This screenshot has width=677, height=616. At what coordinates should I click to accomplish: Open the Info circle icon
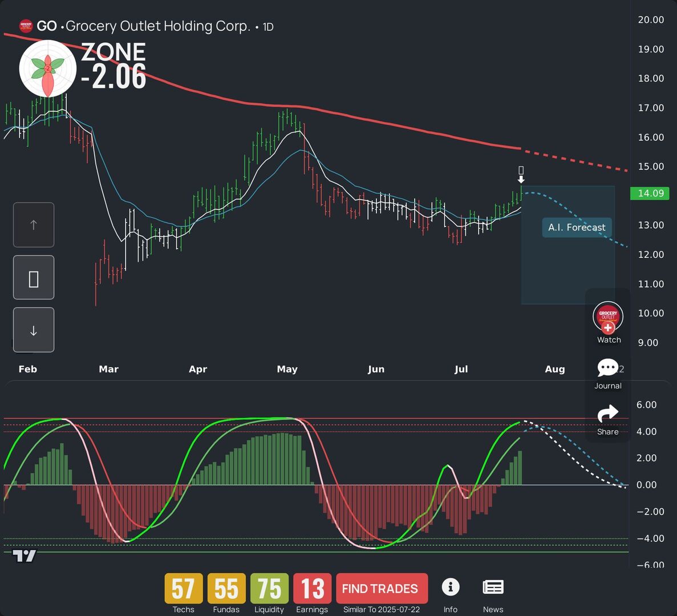pyautogui.click(x=451, y=587)
